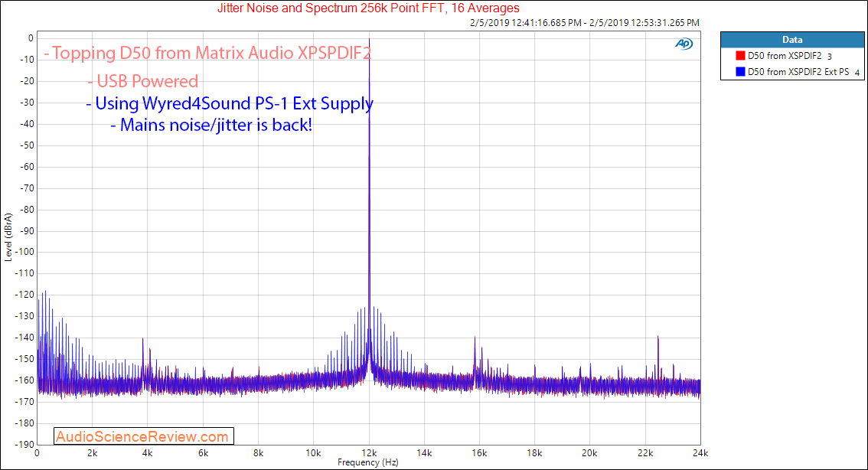Click the red swatch for D50 from XSPDIF2

pyautogui.click(x=740, y=56)
